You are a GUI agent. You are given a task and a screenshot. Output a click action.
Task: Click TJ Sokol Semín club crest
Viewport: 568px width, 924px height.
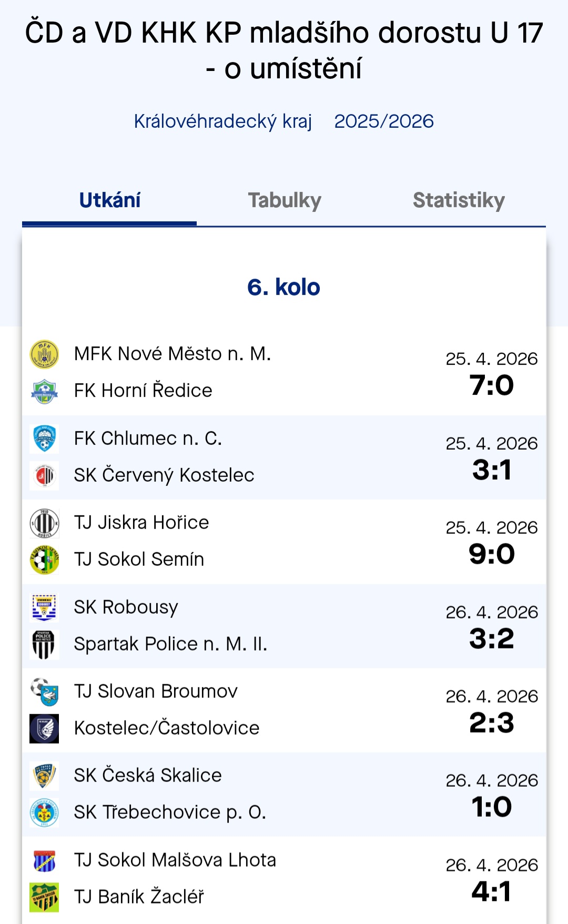coord(44,560)
